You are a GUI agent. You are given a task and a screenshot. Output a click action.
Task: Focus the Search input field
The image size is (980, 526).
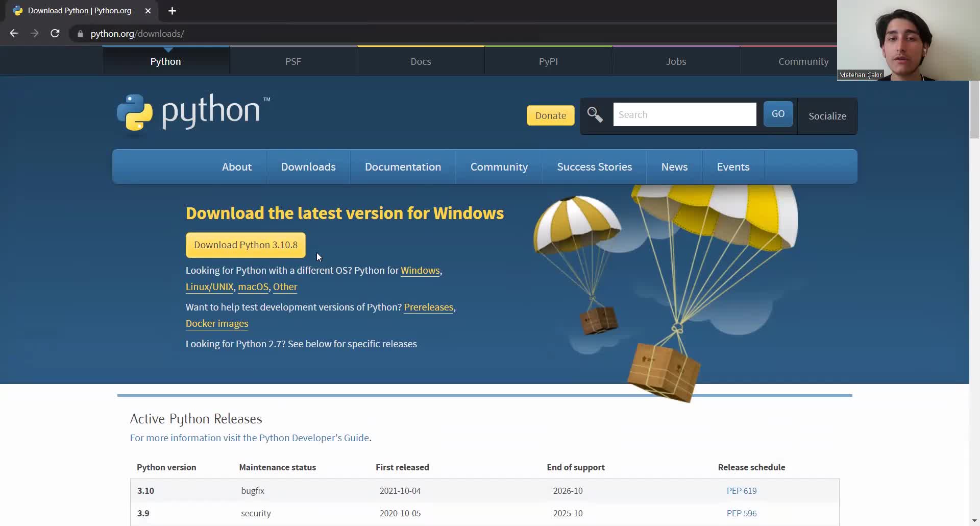point(684,114)
